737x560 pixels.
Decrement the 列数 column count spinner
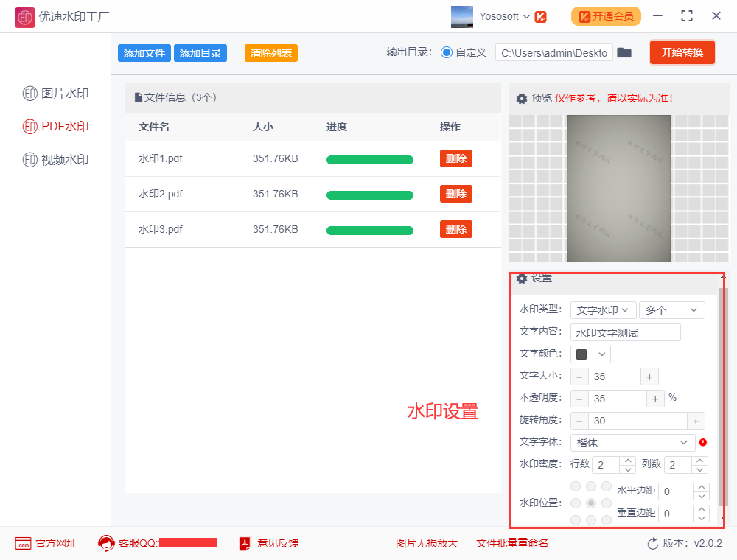[700, 469]
